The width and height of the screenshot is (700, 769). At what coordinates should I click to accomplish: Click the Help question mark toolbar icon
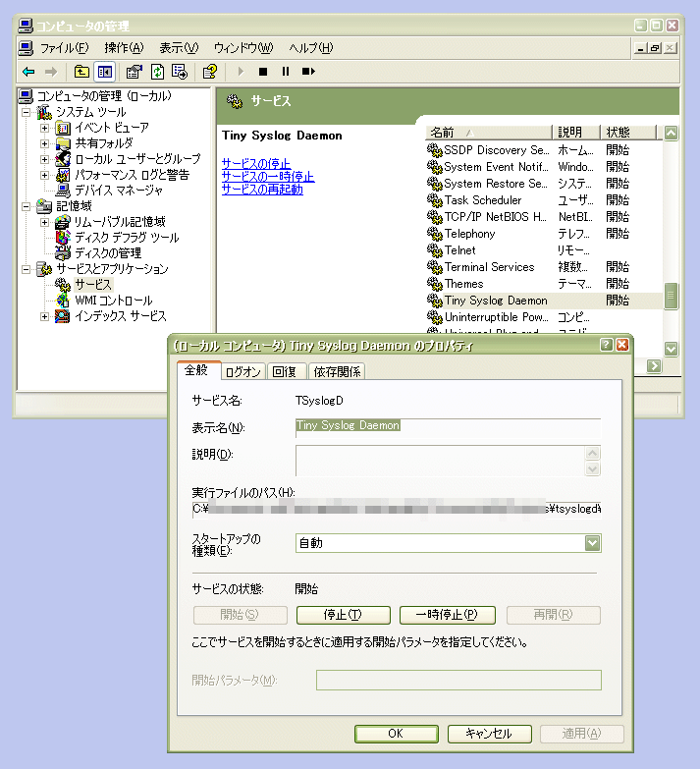pos(209,72)
